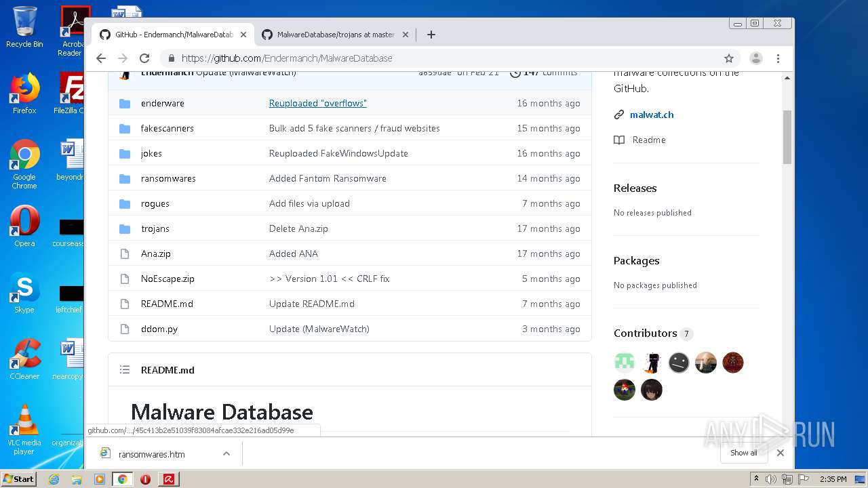Click the enderware folder icon
Viewport: 868px width, 488px height.
(125, 103)
